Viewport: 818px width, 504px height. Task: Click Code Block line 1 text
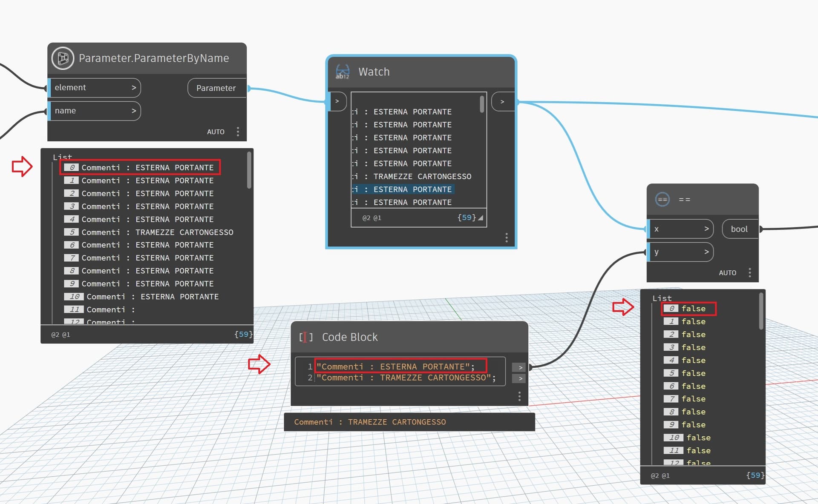point(395,367)
